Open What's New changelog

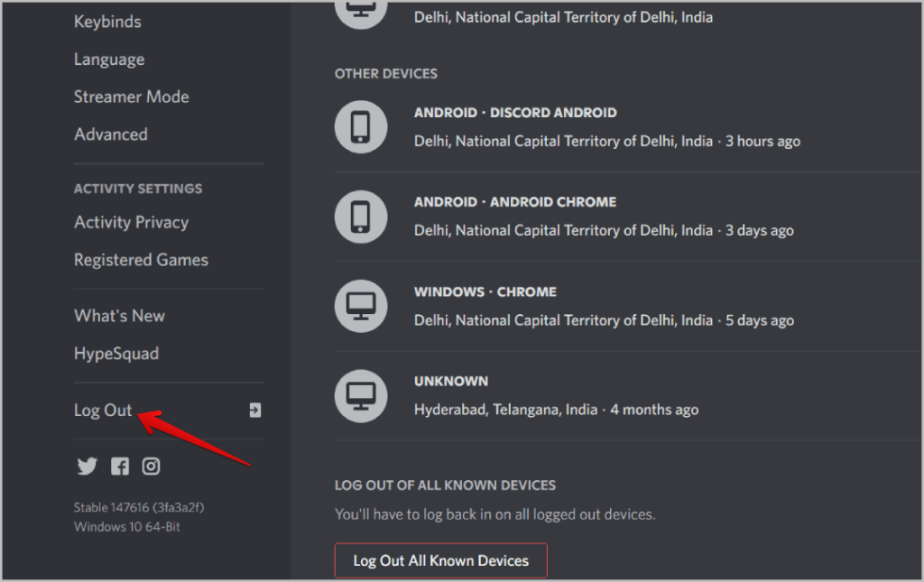coord(119,316)
